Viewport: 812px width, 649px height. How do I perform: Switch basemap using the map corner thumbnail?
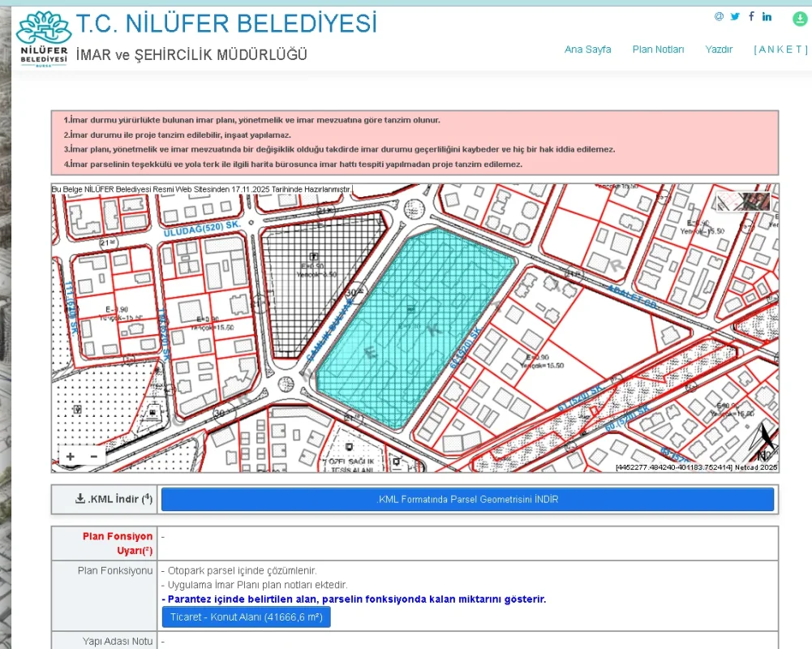[x=743, y=201]
